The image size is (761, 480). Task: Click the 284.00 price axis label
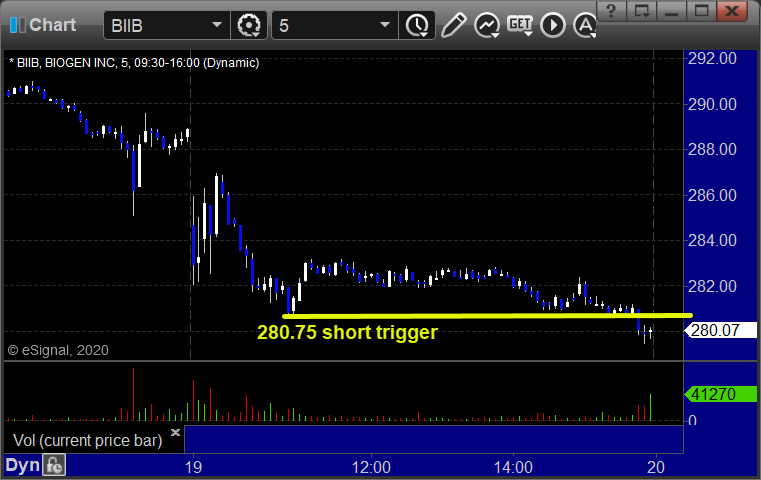712,240
